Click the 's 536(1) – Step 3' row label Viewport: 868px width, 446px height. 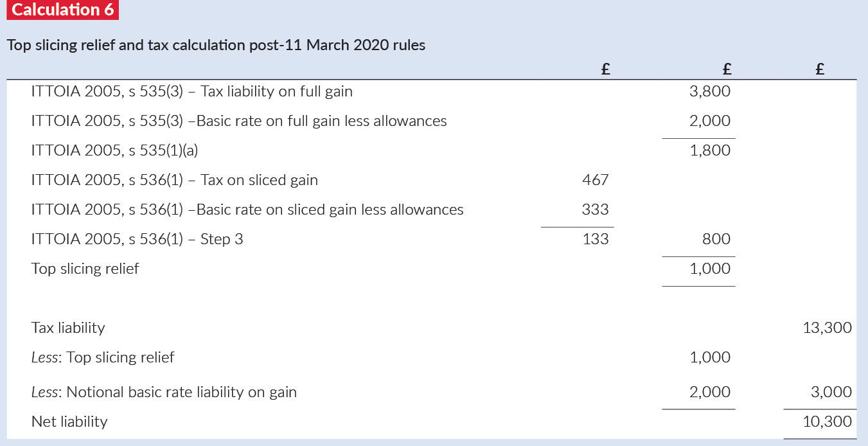tap(137, 239)
